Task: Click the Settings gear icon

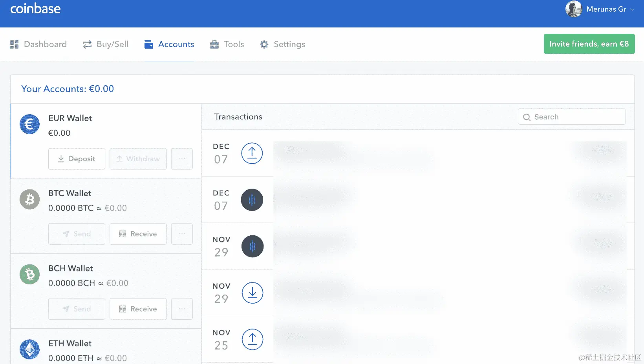Action: (264, 44)
